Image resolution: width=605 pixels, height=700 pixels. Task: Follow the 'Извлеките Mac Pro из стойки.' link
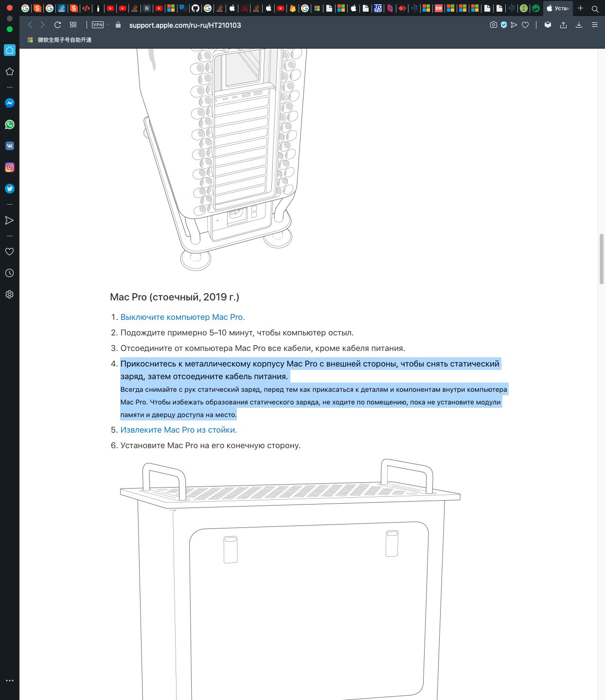pos(178,430)
